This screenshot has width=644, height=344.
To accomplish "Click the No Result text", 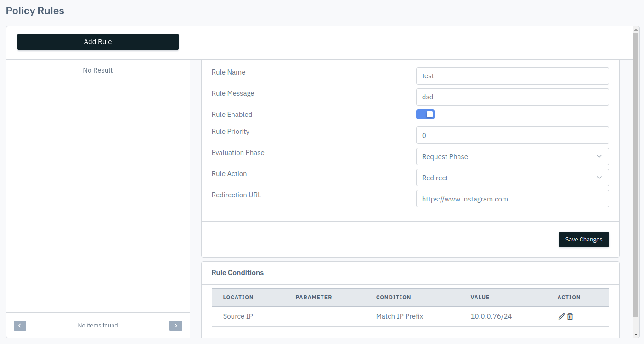I will coord(98,70).
